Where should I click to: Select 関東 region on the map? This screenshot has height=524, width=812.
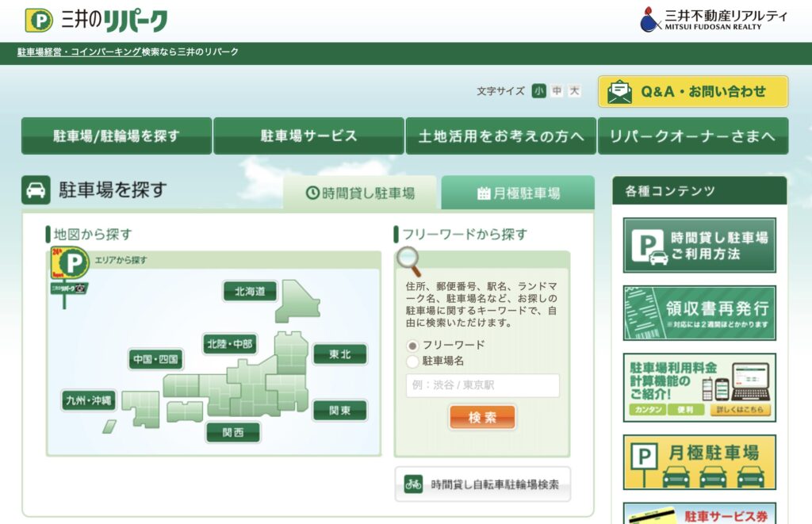340,411
